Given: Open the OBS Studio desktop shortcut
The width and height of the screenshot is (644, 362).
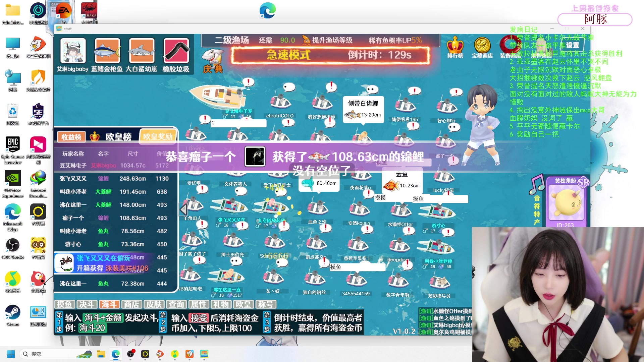Looking at the screenshot, I should point(13,248).
